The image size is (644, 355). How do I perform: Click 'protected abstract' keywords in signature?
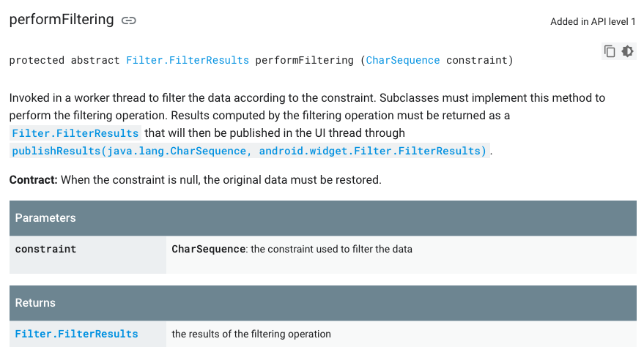tap(64, 60)
